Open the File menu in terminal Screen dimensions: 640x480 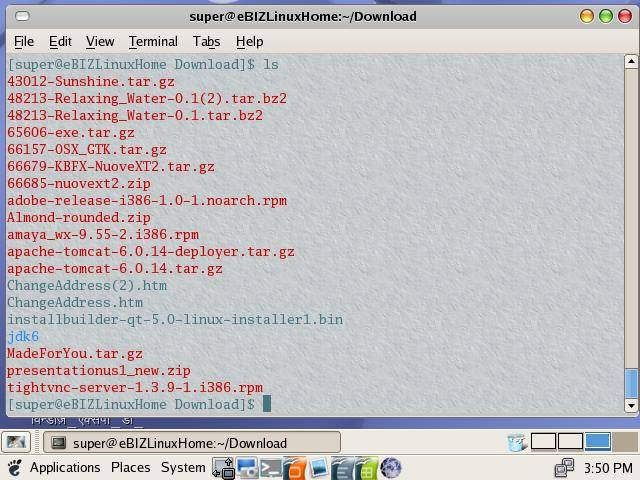point(23,41)
